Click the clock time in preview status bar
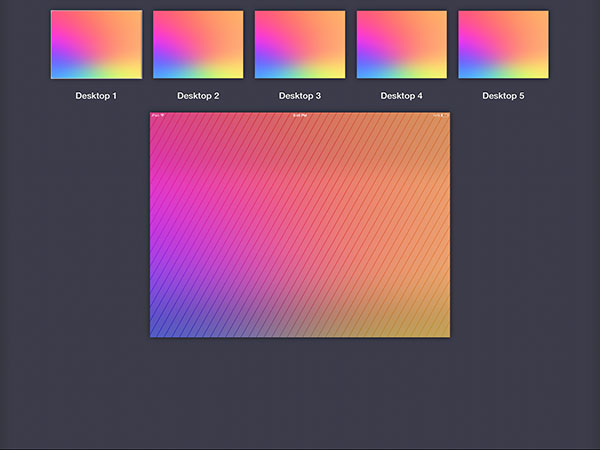The image size is (600, 450). tap(300, 116)
